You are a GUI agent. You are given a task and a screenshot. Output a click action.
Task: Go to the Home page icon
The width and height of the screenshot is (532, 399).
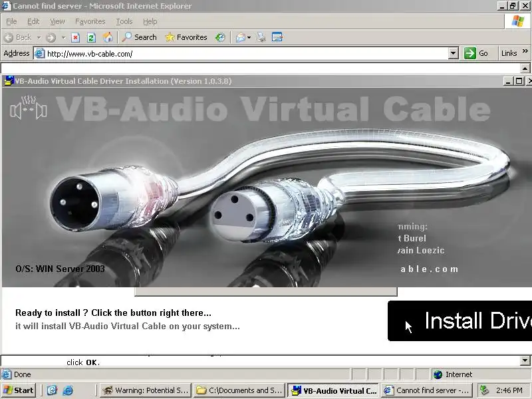[108, 37]
